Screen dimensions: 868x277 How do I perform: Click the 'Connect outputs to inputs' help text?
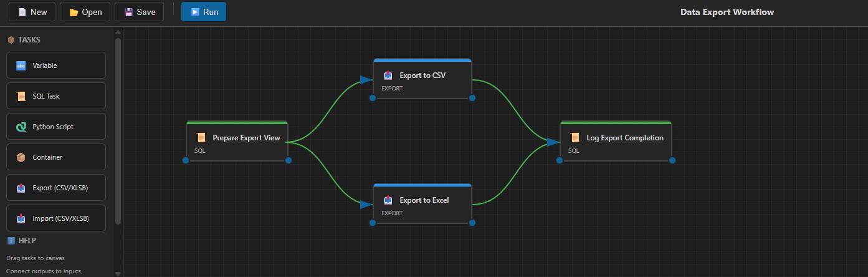coord(44,271)
